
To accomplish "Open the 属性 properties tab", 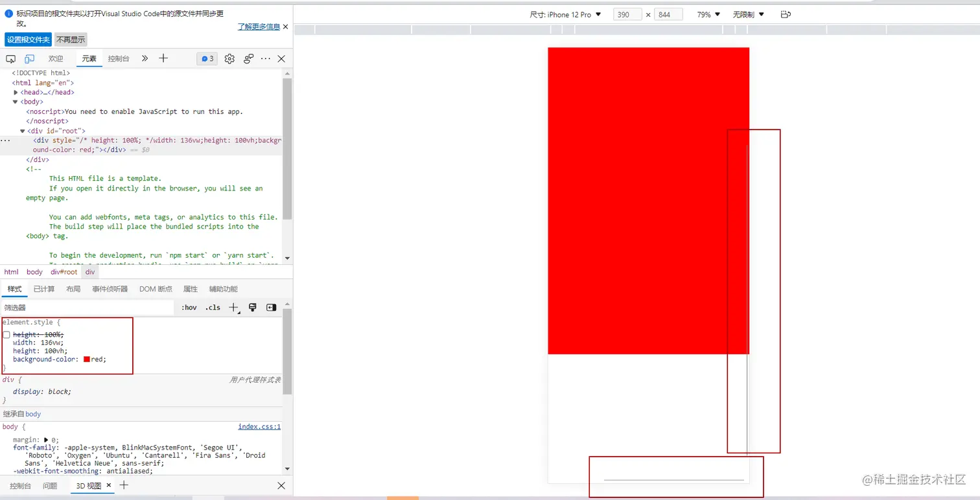I will [191, 289].
